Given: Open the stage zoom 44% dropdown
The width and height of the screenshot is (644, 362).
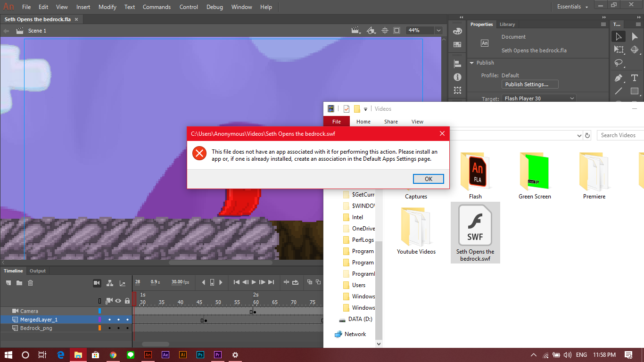Looking at the screenshot, I should (x=438, y=31).
